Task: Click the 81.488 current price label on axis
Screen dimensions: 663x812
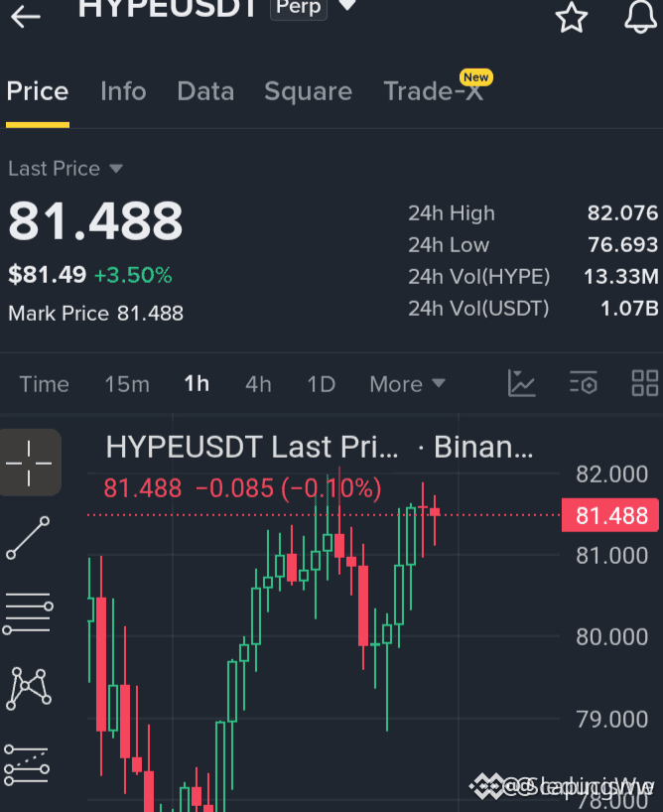Action: [x=610, y=515]
